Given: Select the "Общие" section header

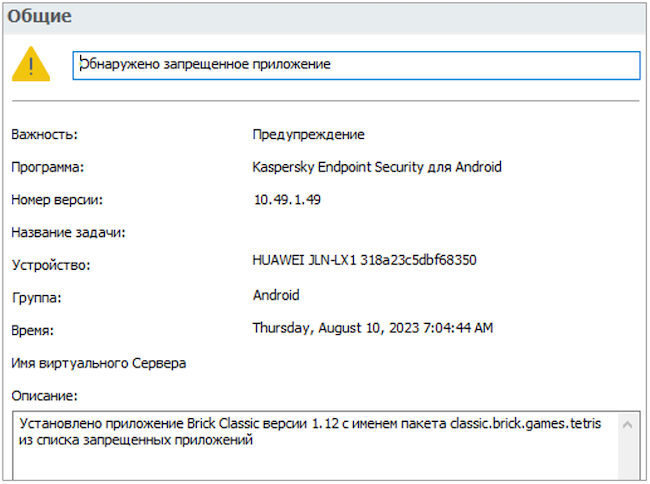Looking at the screenshot, I should pos(38,16).
